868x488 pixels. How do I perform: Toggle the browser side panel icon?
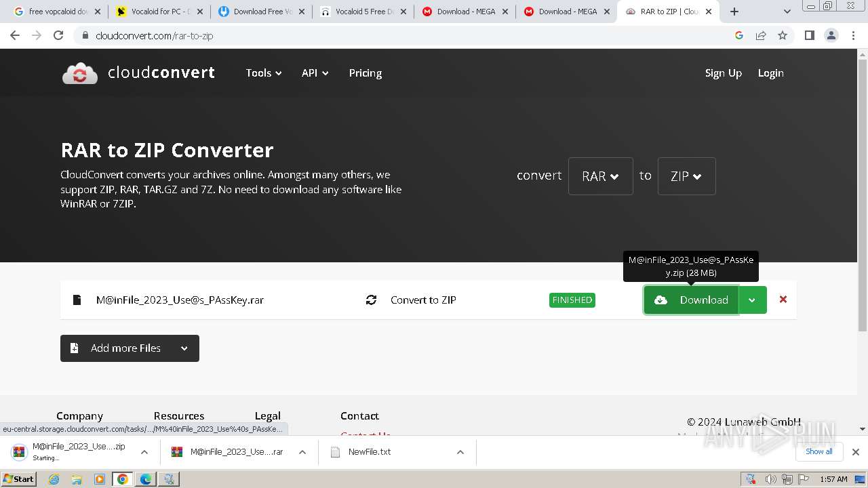[809, 35]
